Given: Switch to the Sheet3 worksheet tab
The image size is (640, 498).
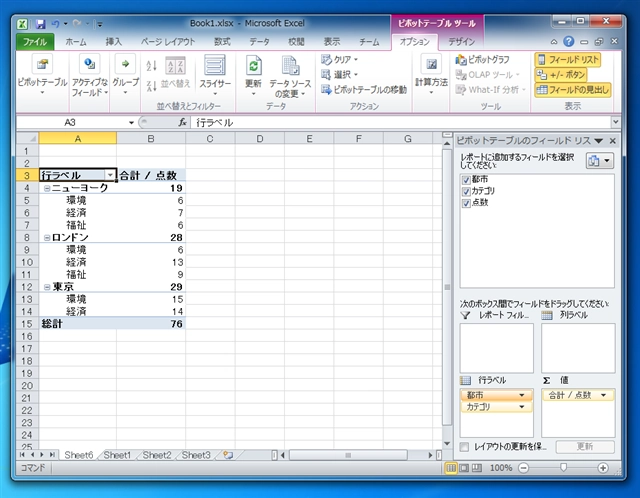Looking at the screenshot, I should pyautogui.click(x=196, y=455).
